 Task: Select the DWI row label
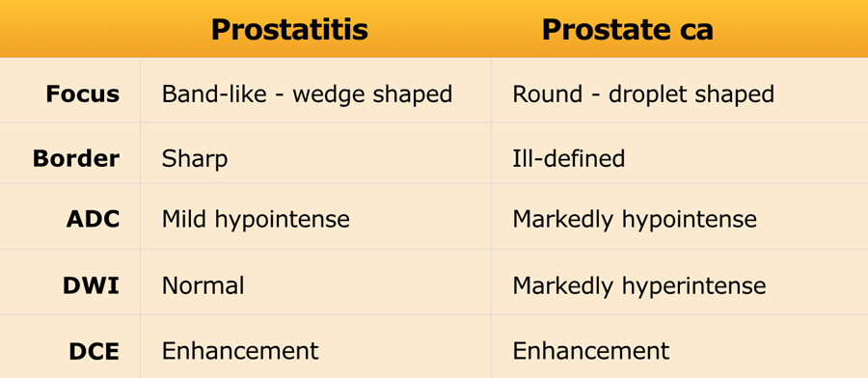pos(91,286)
